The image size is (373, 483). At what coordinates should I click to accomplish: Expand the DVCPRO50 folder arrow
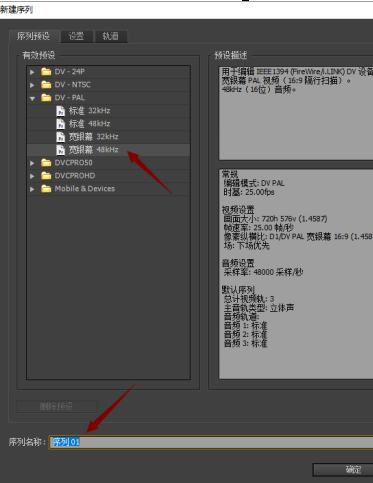pos(32,163)
